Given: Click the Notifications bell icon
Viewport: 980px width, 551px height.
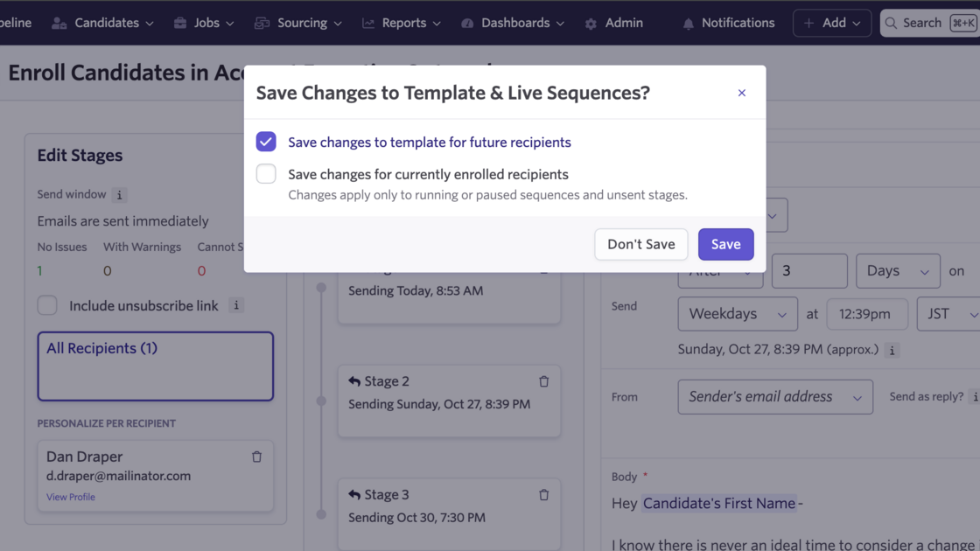Looking at the screenshot, I should pos(688,24).
